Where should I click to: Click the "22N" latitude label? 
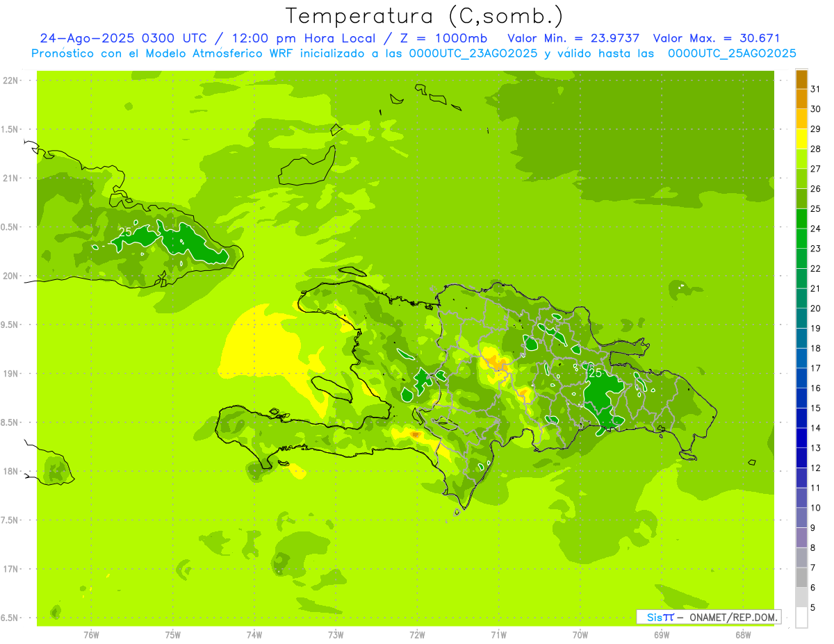pos(10,81)
